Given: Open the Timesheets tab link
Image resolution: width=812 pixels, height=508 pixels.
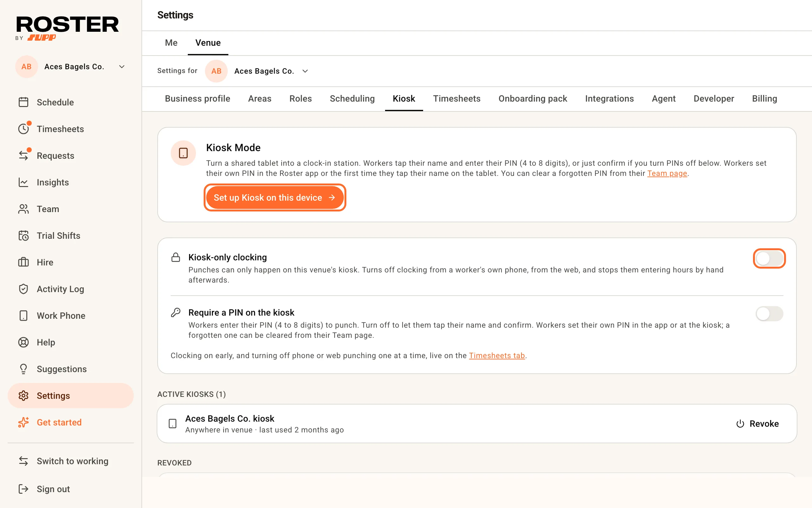Looking at the screenshot, I should [x=497, y=356].
